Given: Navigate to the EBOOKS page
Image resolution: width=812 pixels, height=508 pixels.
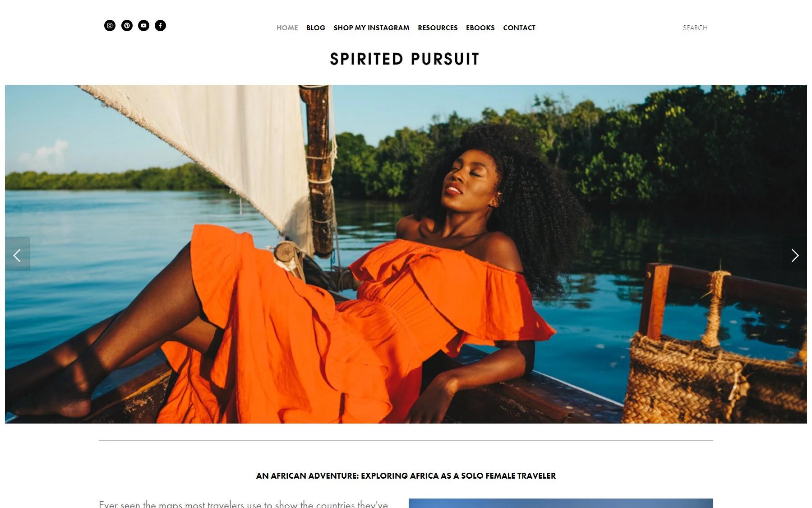Looking at the screenshot, I should (x=480, y=28).
